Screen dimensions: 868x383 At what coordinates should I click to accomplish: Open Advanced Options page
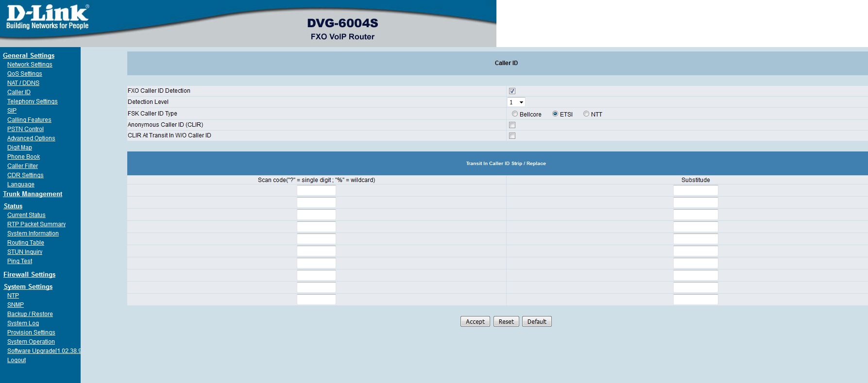[31, 138]
